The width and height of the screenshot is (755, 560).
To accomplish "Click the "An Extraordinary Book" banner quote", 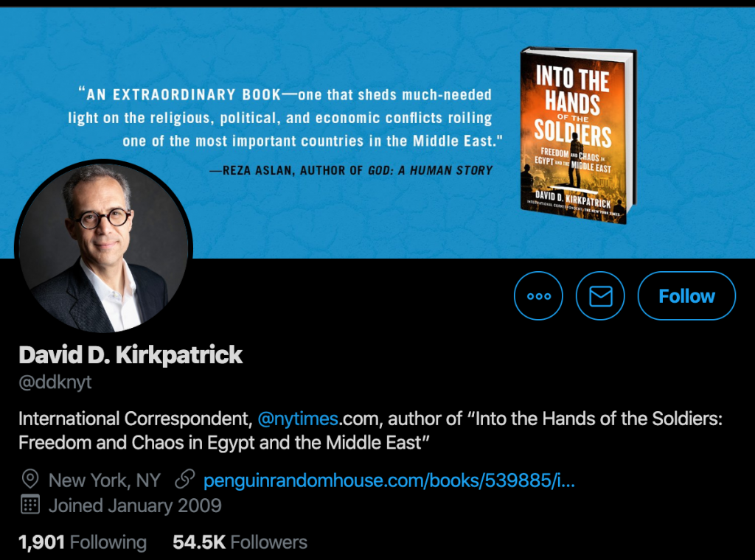I will (x=285, y=118).
